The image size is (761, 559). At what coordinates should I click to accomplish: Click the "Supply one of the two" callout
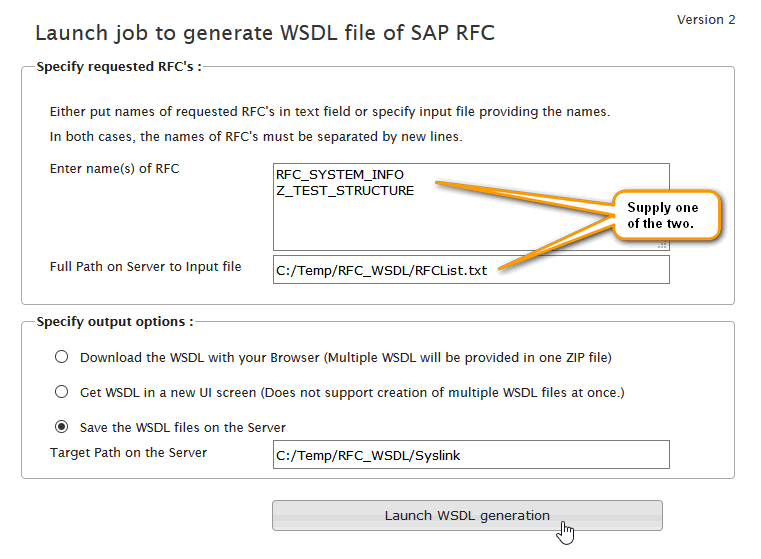pyautogui.click(x=665, y=215)
